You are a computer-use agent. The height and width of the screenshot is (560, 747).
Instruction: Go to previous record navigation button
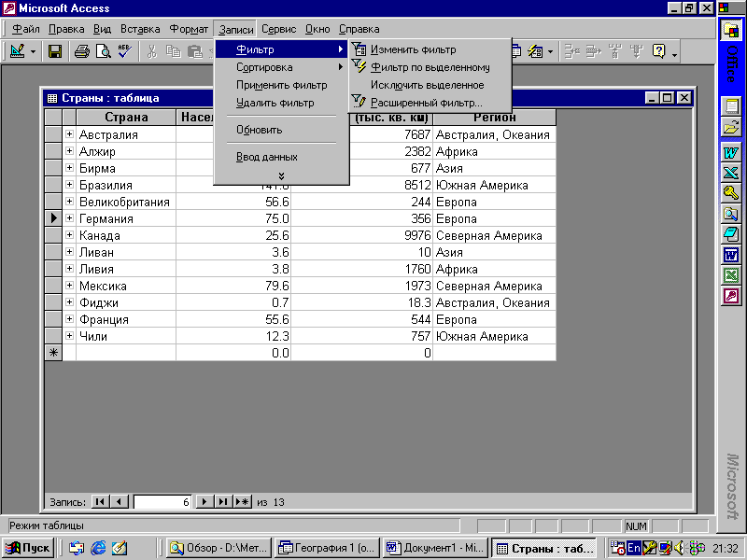coord(120,501)
